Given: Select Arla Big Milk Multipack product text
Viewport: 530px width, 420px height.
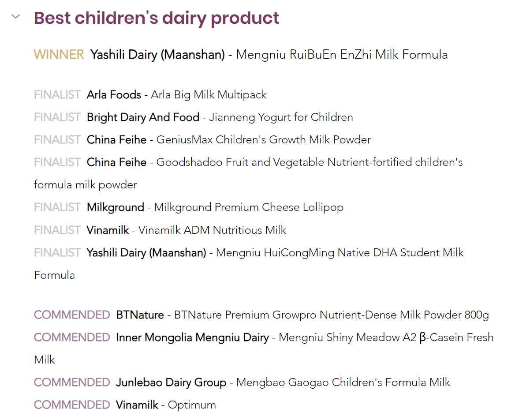Looking at the screenshot, I should click(x=209, y=95).
